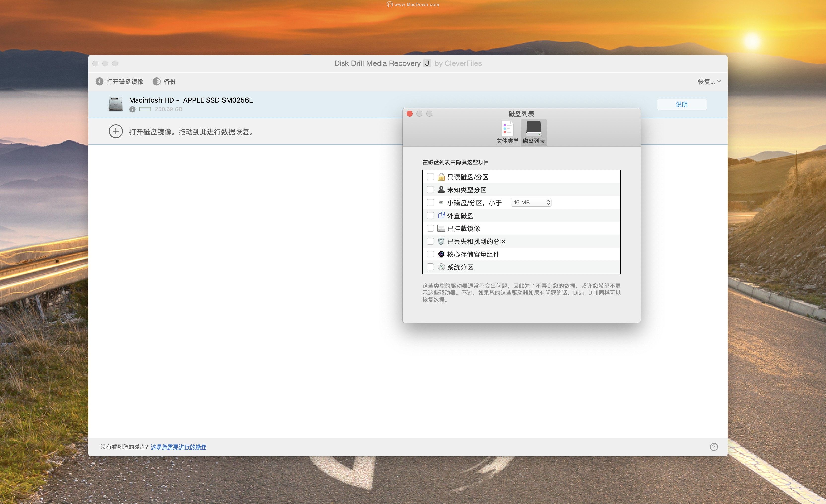Close the 磁盘列表 preferences window
Viewport: 826px width, 504px height.
(x=409, y=114)
